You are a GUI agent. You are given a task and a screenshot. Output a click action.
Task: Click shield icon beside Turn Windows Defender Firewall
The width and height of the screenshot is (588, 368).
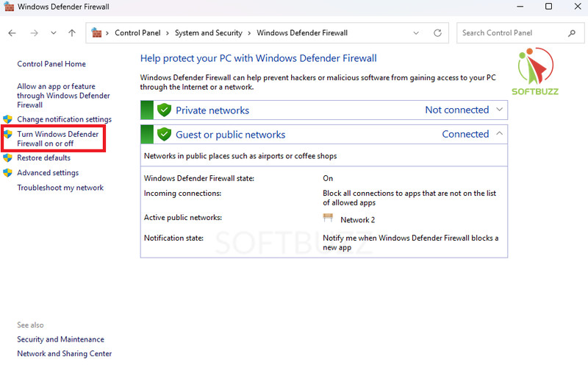coord(7,134)
